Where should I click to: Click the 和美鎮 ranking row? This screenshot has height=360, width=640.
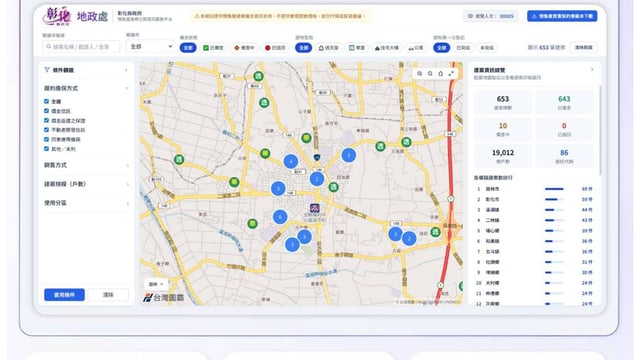[534, 241]
